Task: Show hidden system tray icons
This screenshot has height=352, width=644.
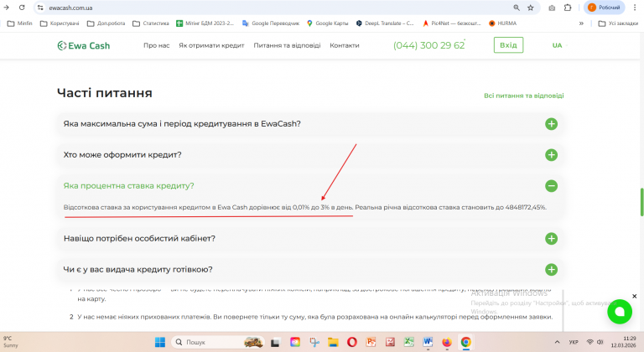Action: (557, 342)
